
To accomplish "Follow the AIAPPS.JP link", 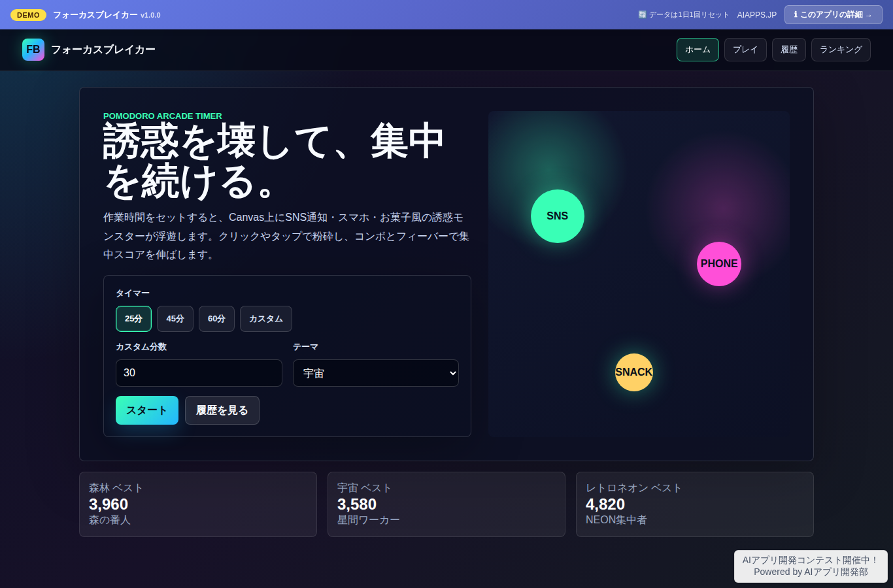I will (x=757, y=14).
